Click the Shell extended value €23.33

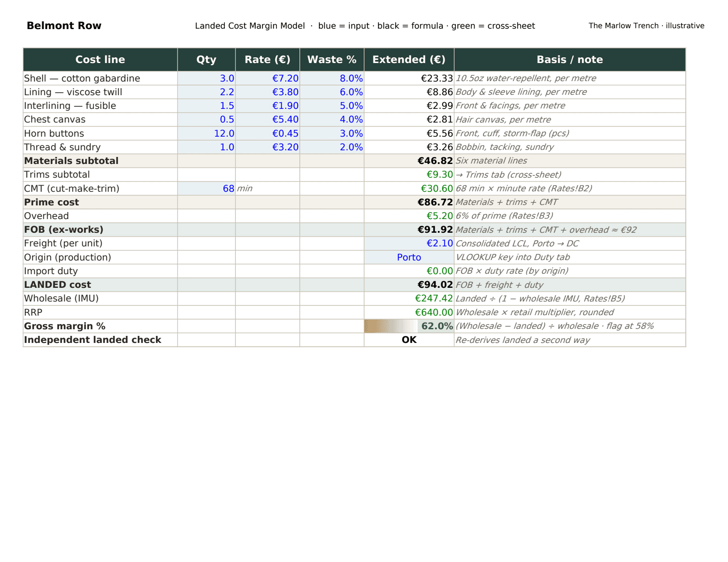tap(409, 78)
